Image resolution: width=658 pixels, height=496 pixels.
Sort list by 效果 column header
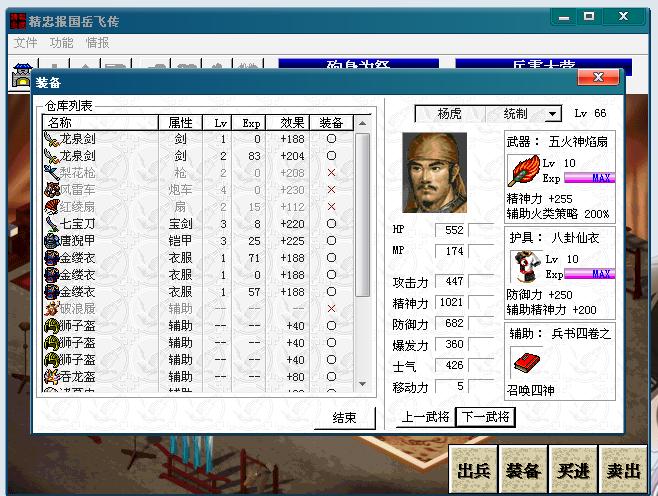point(287,123)
